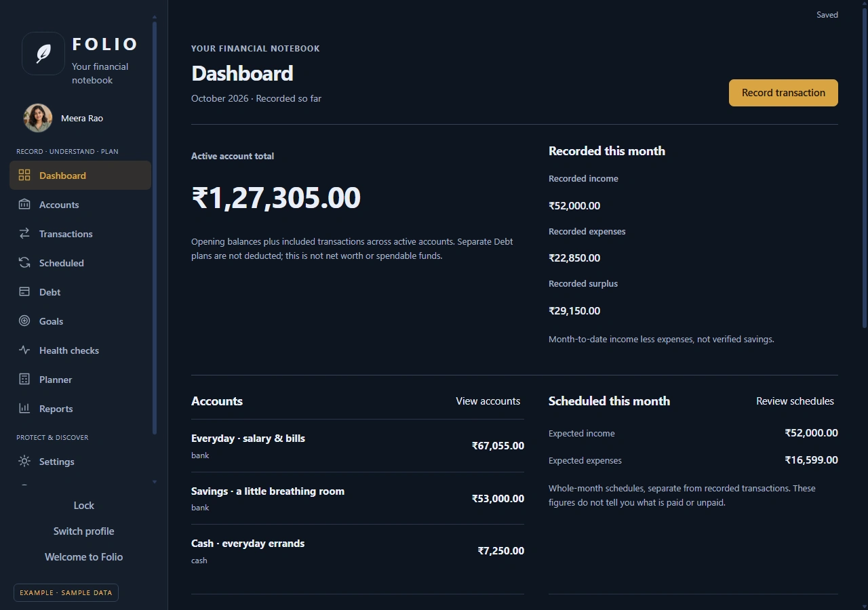This screenshot has width=868, height=610.
Task: Click the ₹53,000.00 Savings balance
Action: [498, 499]
